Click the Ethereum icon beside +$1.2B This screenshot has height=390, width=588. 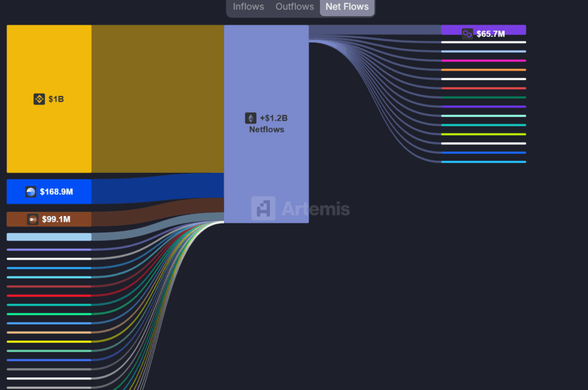click(250, 118)
